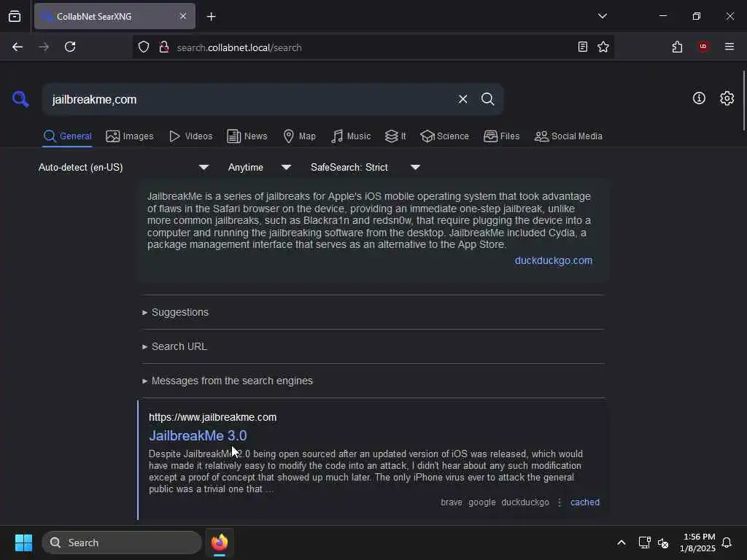Switch to Music search category

pos(351,136)
